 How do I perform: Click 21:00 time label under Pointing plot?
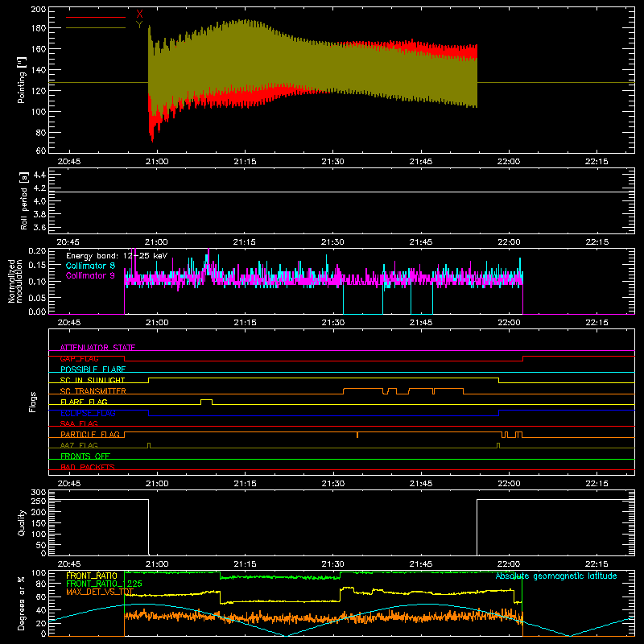157,162
